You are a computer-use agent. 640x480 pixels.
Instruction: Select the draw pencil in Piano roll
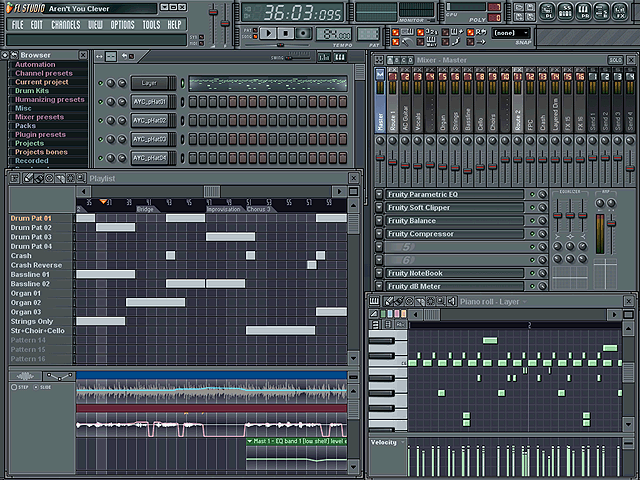[x=388, y=302]
